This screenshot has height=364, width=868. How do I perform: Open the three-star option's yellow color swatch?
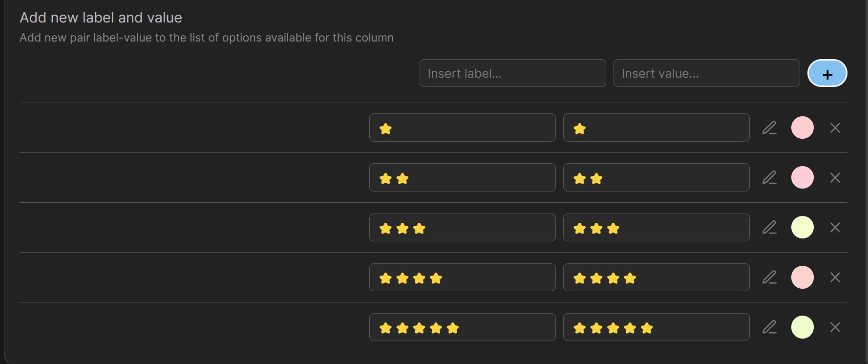click(x=802, y=227)
